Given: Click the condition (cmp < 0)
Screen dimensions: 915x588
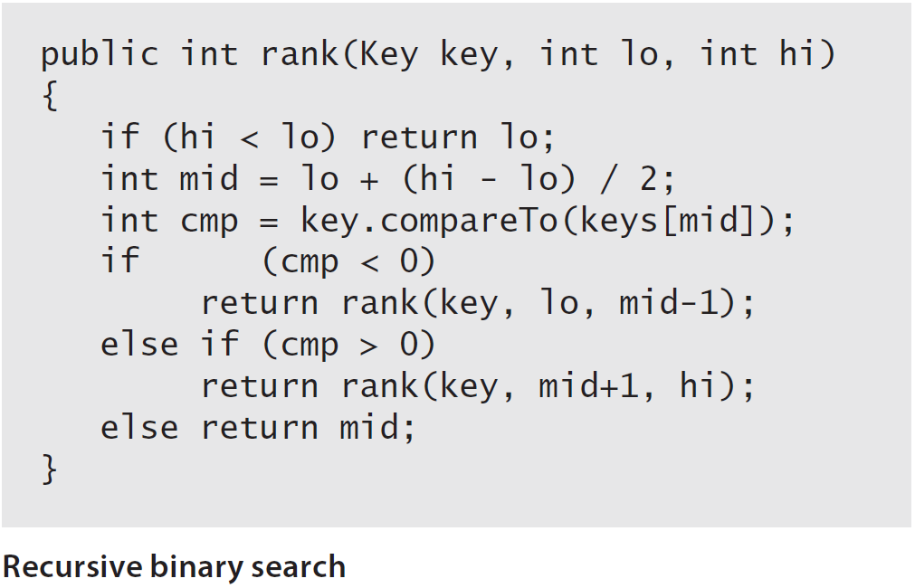Looking at the screenshot, I should [x=349, y=262].
